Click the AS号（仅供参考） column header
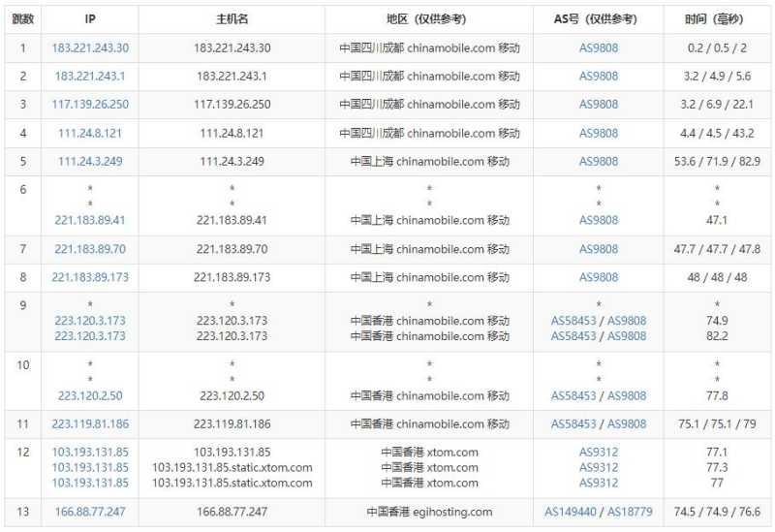The image size is (775, 532). [598, 19]
